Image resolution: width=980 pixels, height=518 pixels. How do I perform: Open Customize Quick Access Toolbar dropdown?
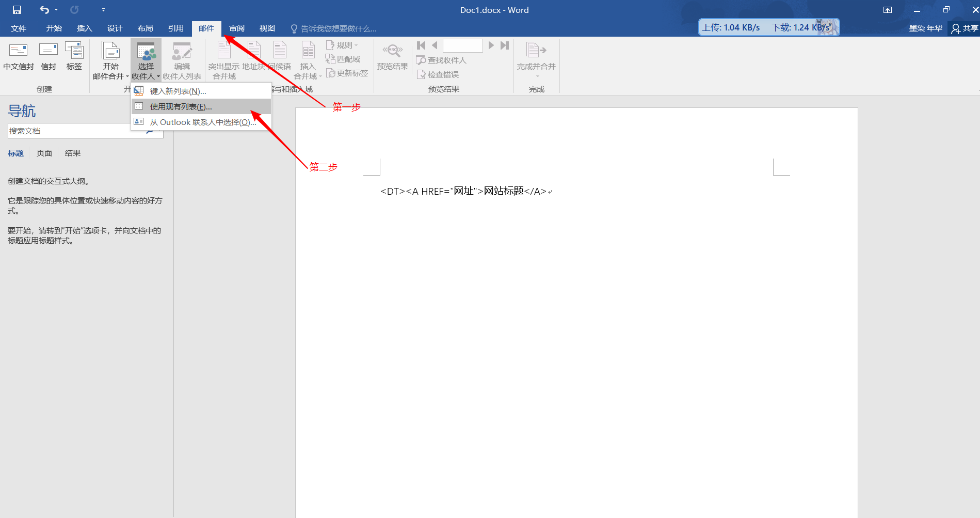103,10
